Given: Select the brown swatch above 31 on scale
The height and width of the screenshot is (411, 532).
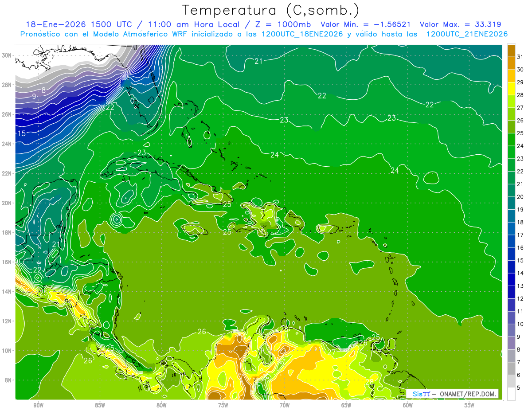Looking at the screenshot, I should (511, 51).
